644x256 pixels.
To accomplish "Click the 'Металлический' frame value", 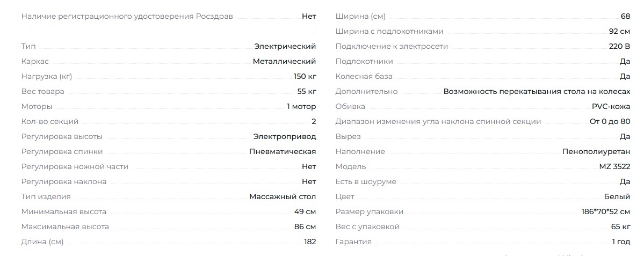I will click(284, 62).
